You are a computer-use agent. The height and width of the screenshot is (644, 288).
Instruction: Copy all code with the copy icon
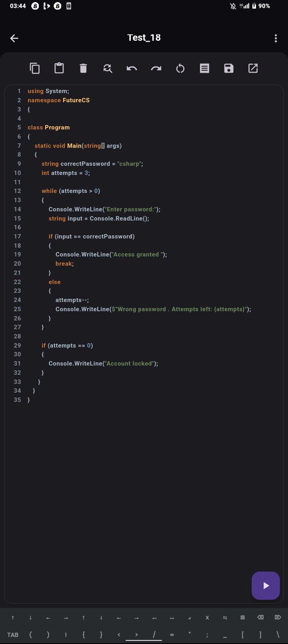tap(35, 68)
